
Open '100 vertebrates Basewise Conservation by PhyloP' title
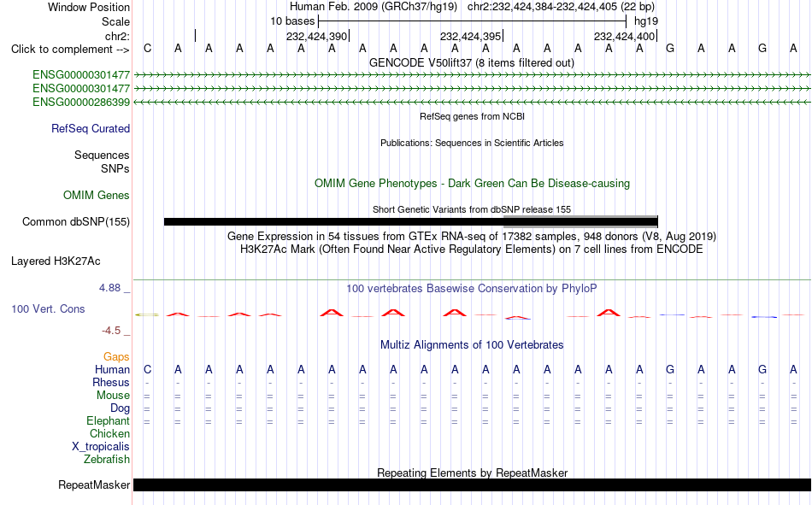pyautogui.click(x=472, y=289)
